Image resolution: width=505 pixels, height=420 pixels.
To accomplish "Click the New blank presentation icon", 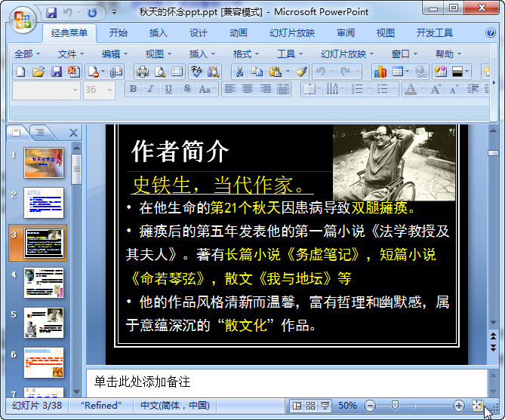I will 21,72.
